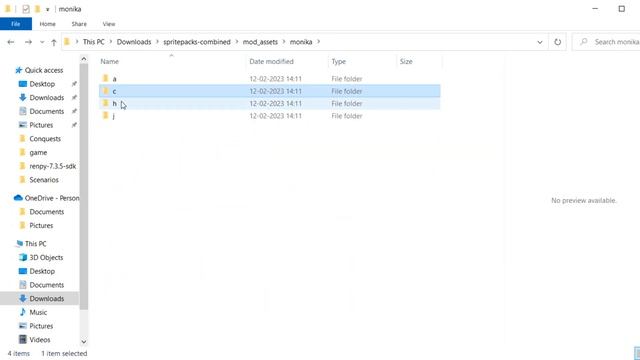Go back to the previous folder

(11, 42)
